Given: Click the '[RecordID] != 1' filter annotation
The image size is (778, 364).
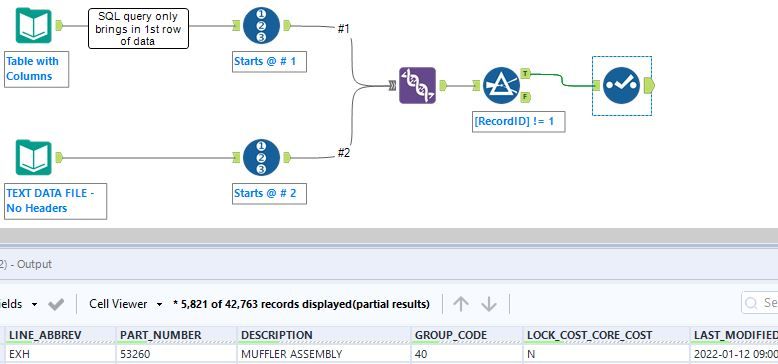Looking at the screenshot, I should [x=519, y=121].
